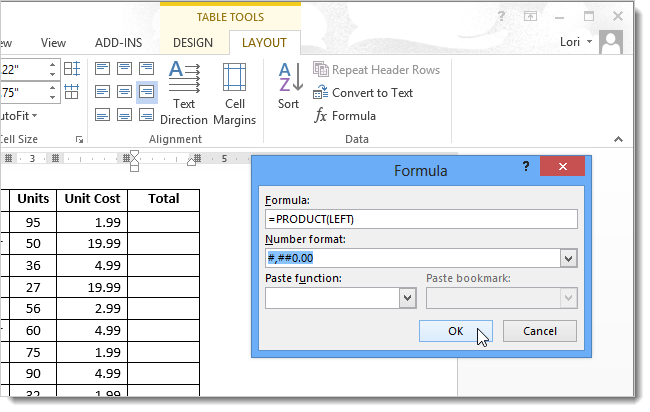Apply Align Bottom Center alignment

(x=124, y=114)
